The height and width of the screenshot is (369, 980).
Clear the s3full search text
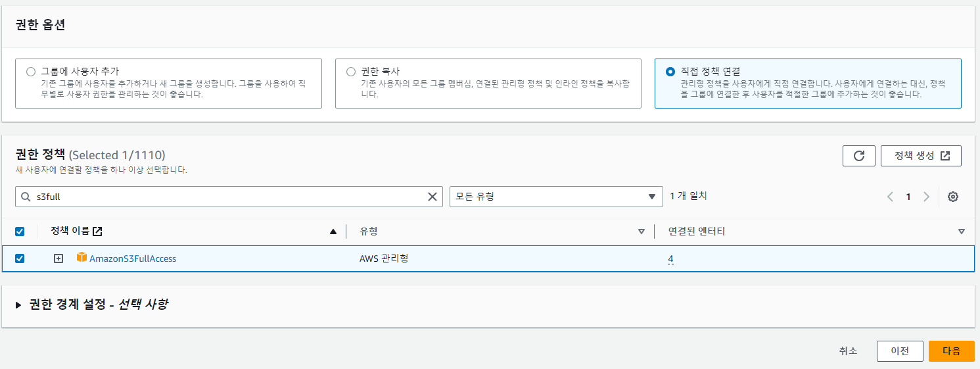click(x=432, y=197)
